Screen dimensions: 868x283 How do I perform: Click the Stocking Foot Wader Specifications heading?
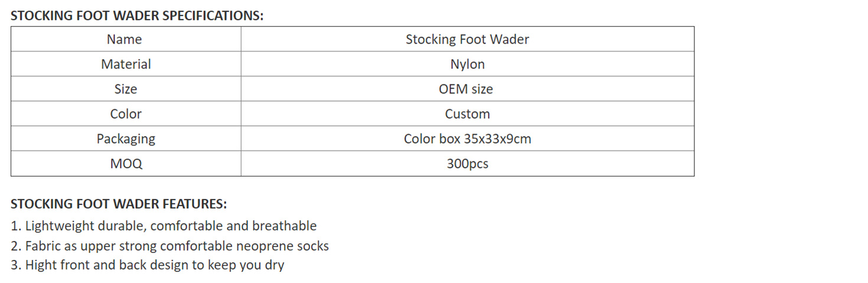coord(137,16)
